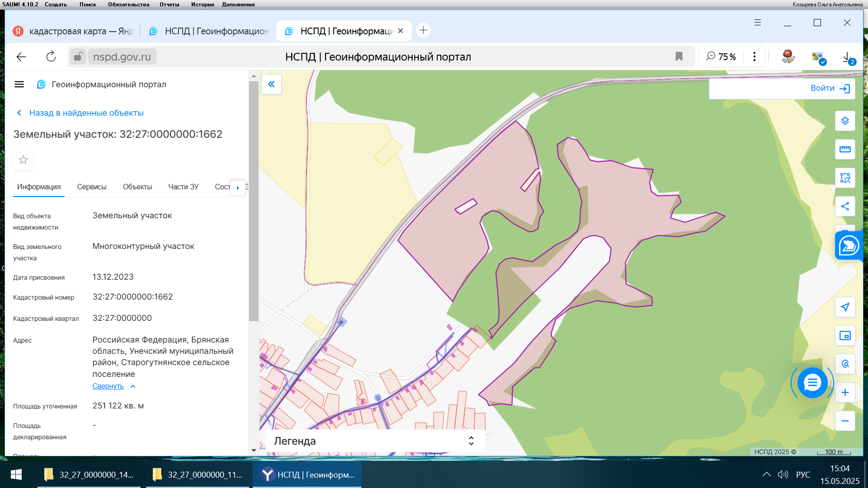Open the map layers tool
This screenshot has height=488, width=868.
(845, 121)
